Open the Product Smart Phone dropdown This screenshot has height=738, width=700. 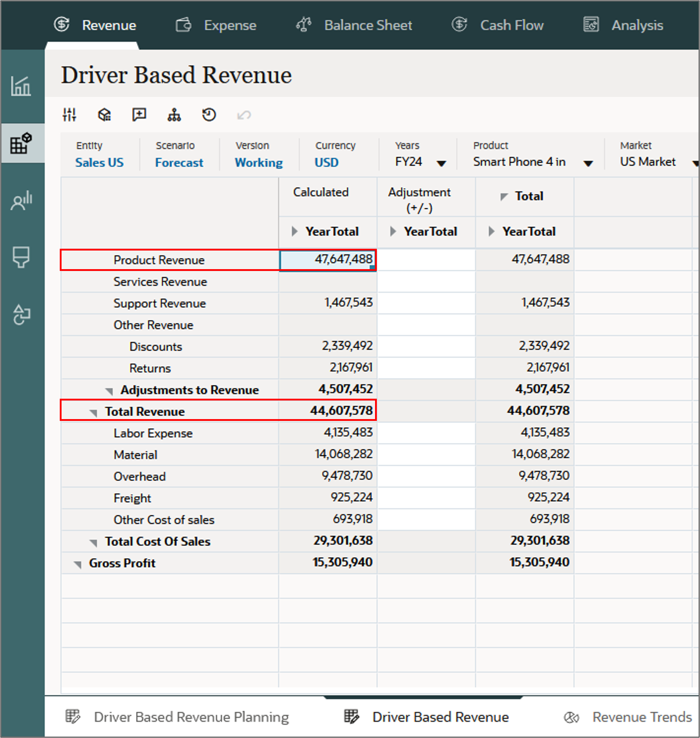click(588, 163)
